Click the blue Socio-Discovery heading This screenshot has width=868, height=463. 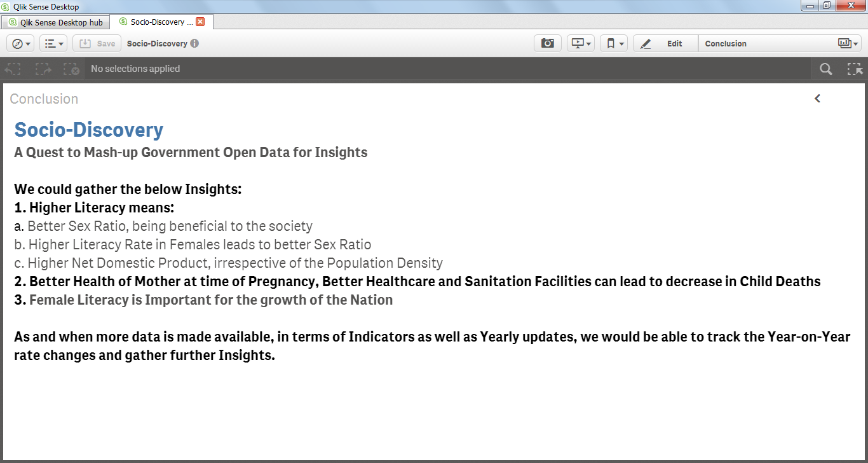click(89, 130)
